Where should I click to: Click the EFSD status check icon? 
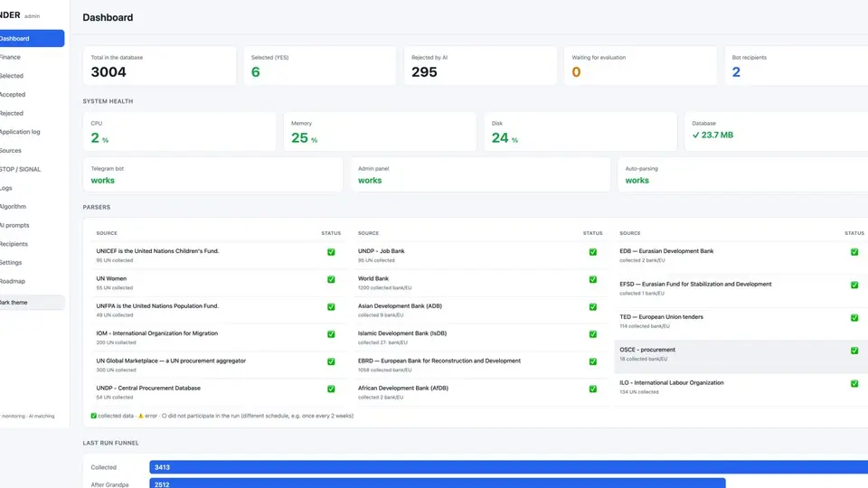click(854, 285)
